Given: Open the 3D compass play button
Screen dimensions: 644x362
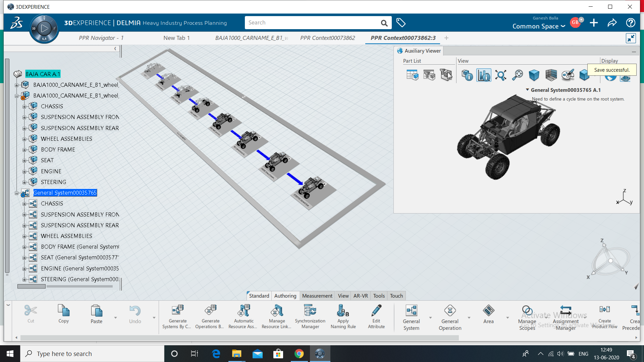Looking at the screenshot, I should point(44,28).
